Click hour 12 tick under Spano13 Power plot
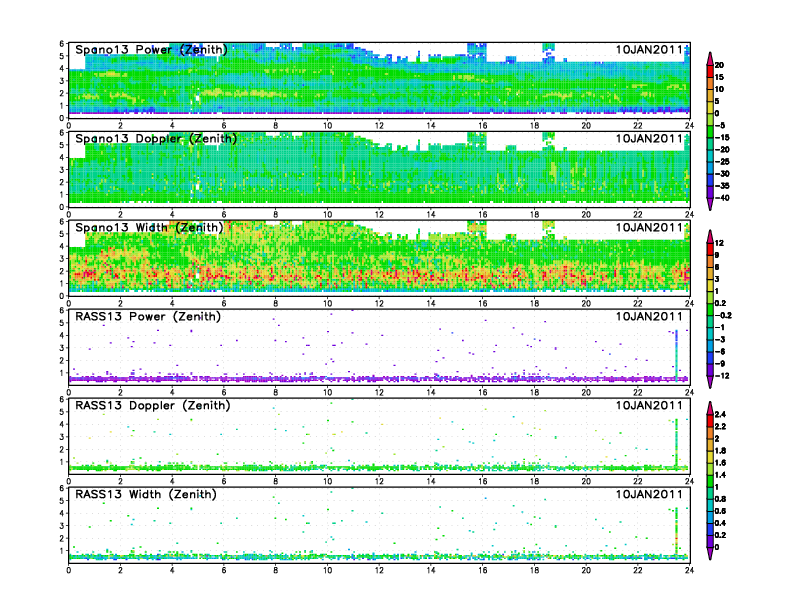Screen dimensions: 792x612 coord(379,126)
